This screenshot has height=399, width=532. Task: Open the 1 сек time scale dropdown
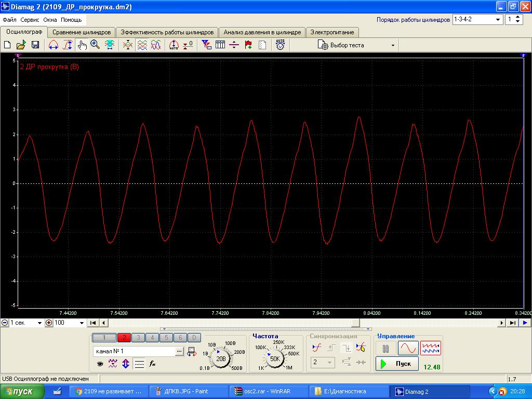pos(39,323)
